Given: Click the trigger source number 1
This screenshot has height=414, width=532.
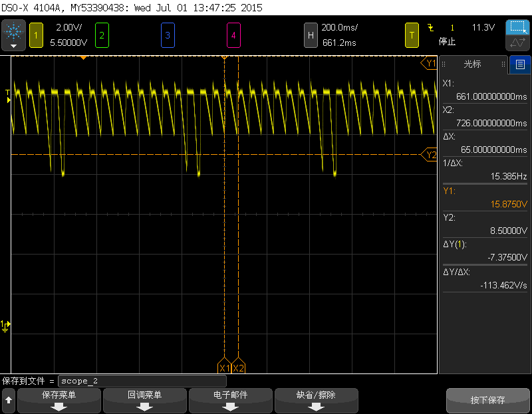Looking at the screenshot, I should pos(452,28).
